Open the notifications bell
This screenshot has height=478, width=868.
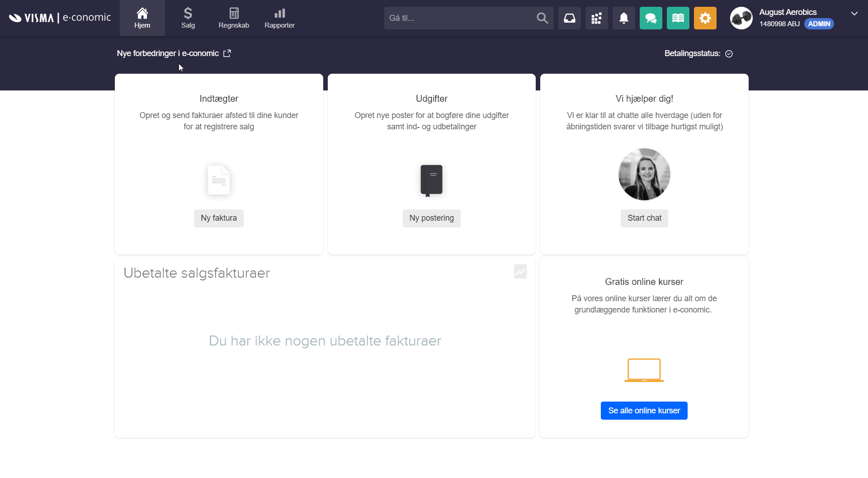pyautogui.click(x=623, y=18)
